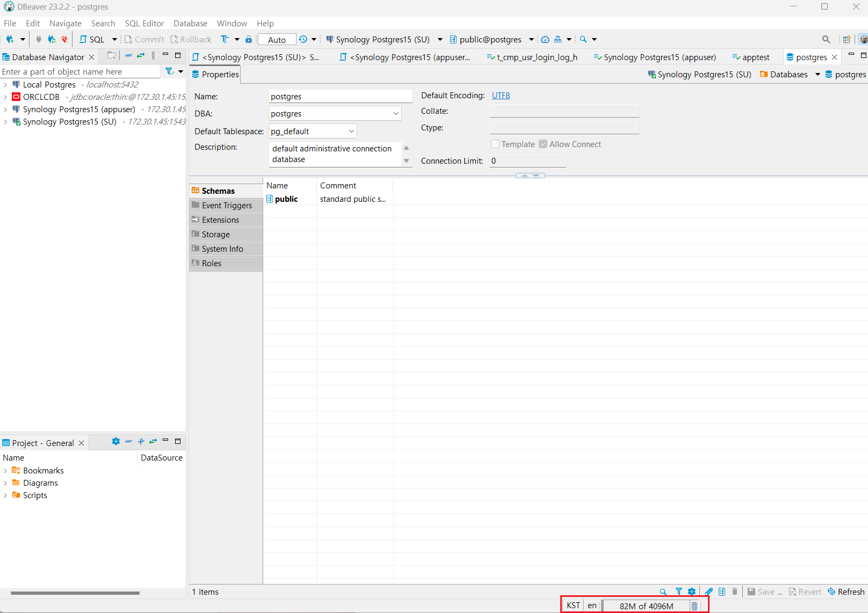Click the red Disconnect icon
The width and height of the screenshot is (868, 613).
[64, 39]
